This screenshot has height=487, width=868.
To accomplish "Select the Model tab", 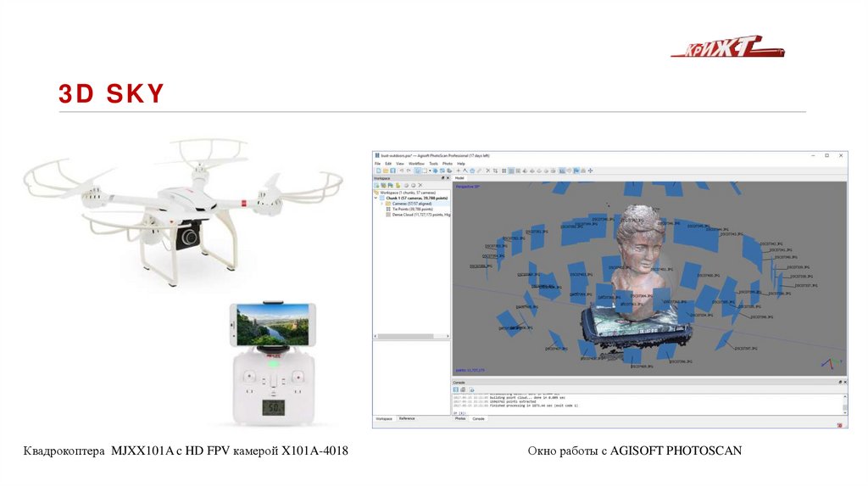I will [x=459, y=178].
